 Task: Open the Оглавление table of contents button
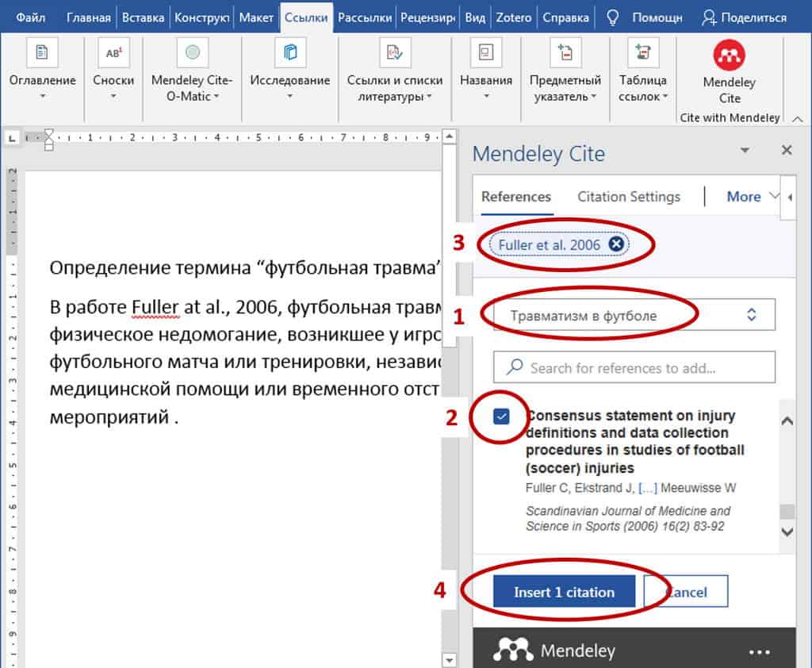click(x=43, y=69)
